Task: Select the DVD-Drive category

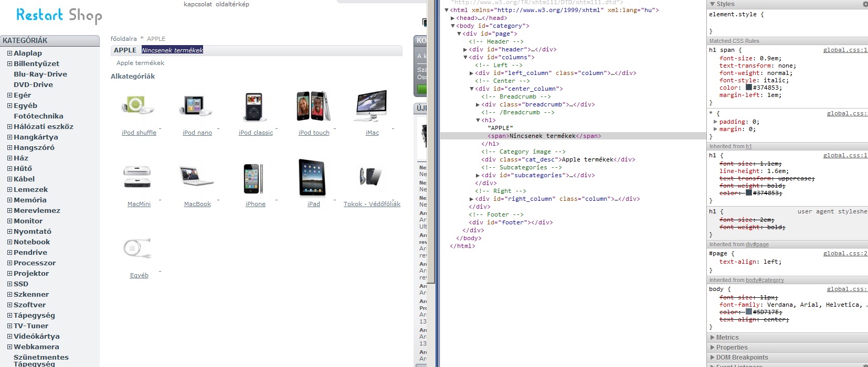Action: (33, 84)
